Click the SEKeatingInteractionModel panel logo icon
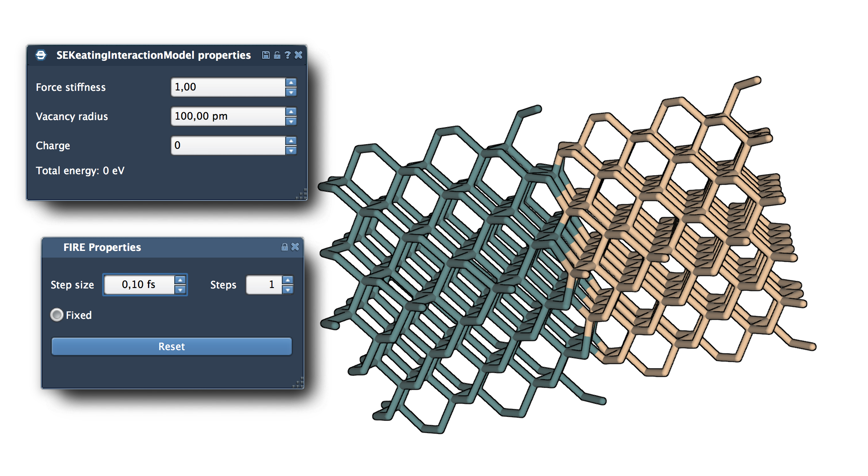868x476 pixels. click(x=41, y=55)
